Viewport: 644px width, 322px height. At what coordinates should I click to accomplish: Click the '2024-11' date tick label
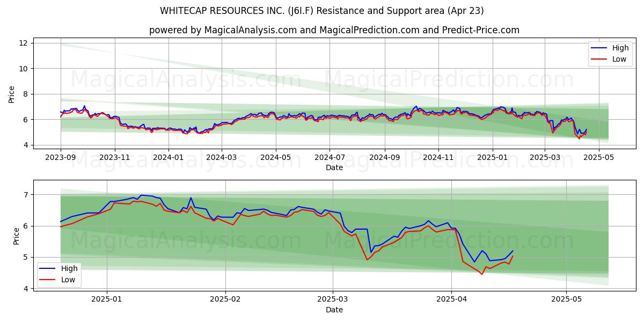pyautogui.click(x=438, y=157)
